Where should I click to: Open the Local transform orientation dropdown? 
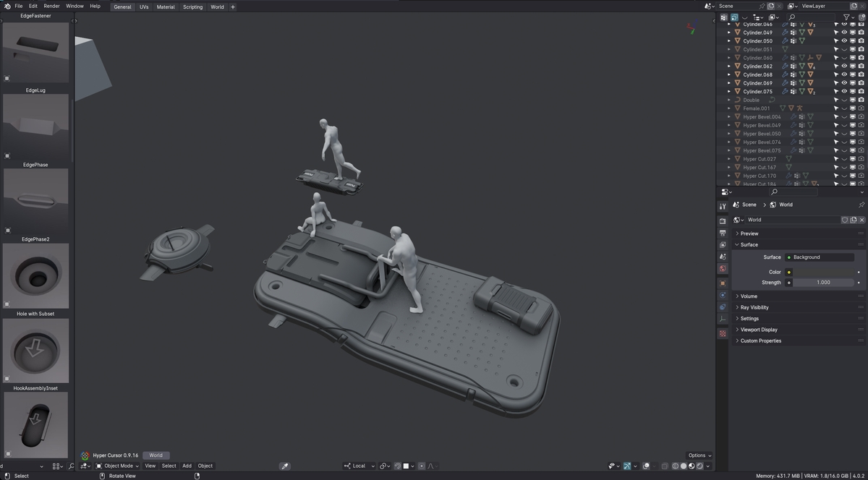(359, 466)
